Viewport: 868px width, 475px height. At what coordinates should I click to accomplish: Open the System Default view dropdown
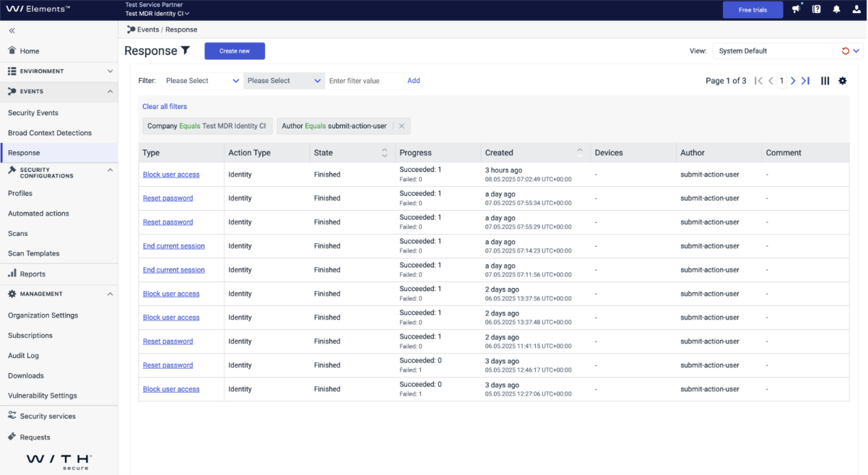(x=788, y=51)
